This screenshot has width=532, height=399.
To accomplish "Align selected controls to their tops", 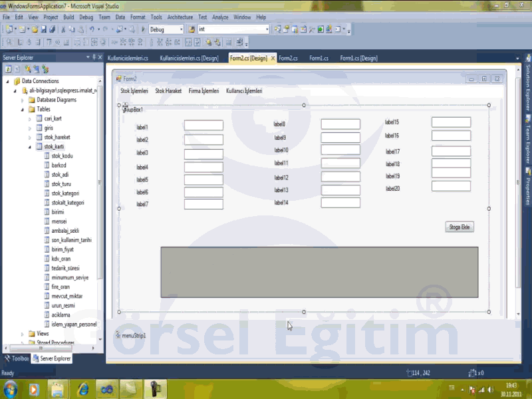I will tap(49, 43).
